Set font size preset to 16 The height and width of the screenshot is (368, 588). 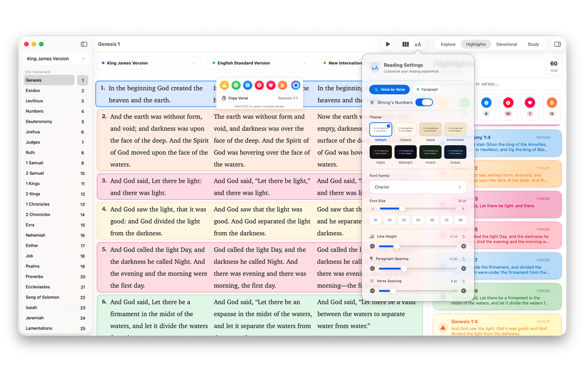point(375,220)
